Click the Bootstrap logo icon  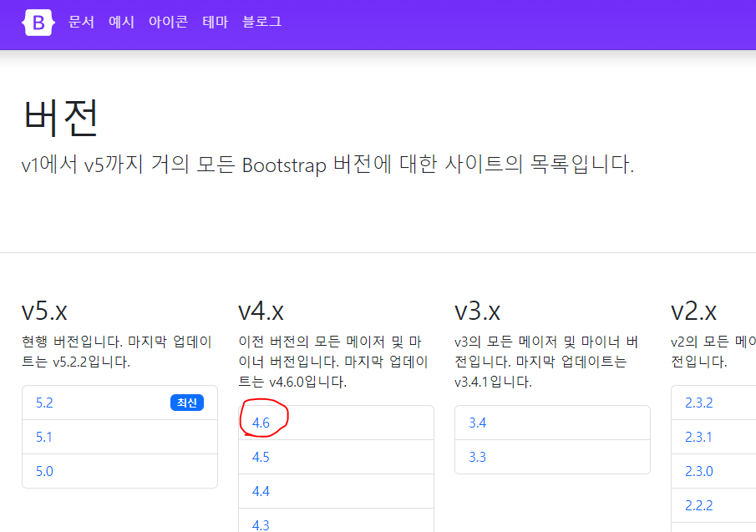click(x=38, y=23)
